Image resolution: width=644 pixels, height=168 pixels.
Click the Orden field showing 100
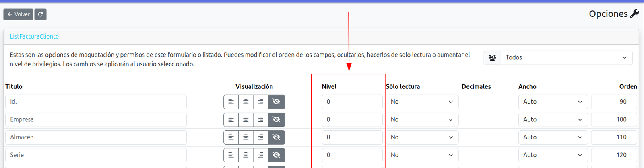pos(614,119)
